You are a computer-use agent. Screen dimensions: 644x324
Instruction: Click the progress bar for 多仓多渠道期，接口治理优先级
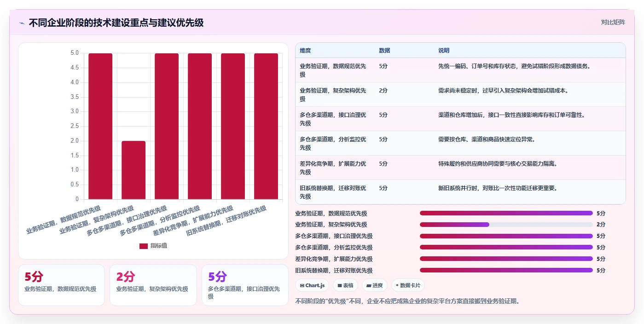[x=506, y=236]
